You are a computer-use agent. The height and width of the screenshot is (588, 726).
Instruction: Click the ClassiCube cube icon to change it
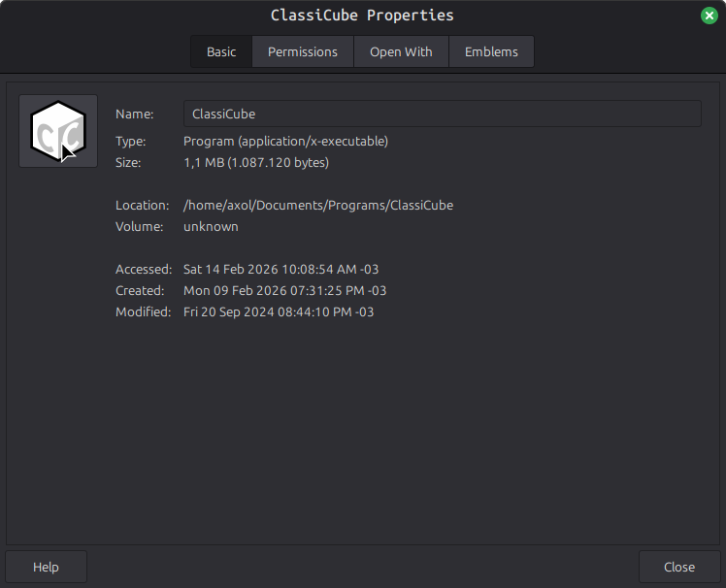click(x=58, y=131)
